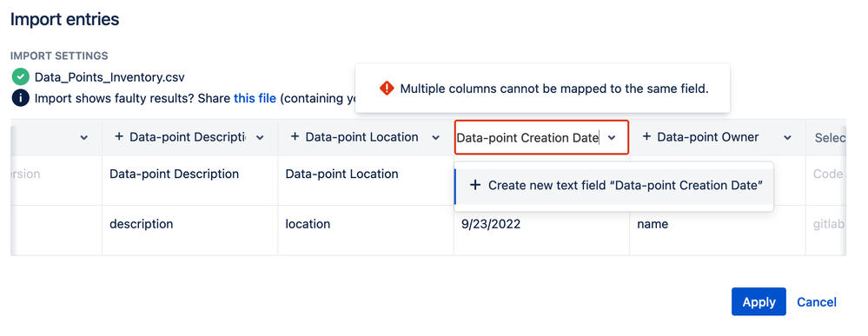The image size is (868, 336).
Task: Open the leftmost partially hidden column dropdown
Action: point(84,138)
